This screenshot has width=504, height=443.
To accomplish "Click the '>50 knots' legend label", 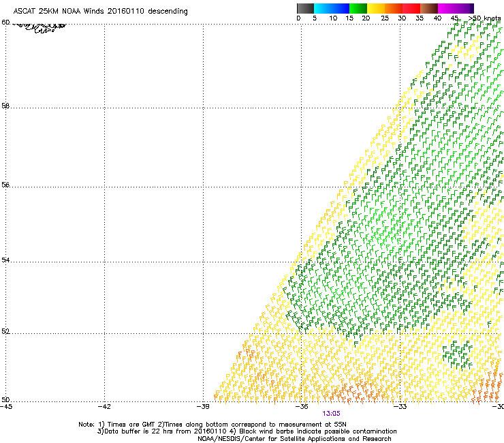I will point(484,18).
